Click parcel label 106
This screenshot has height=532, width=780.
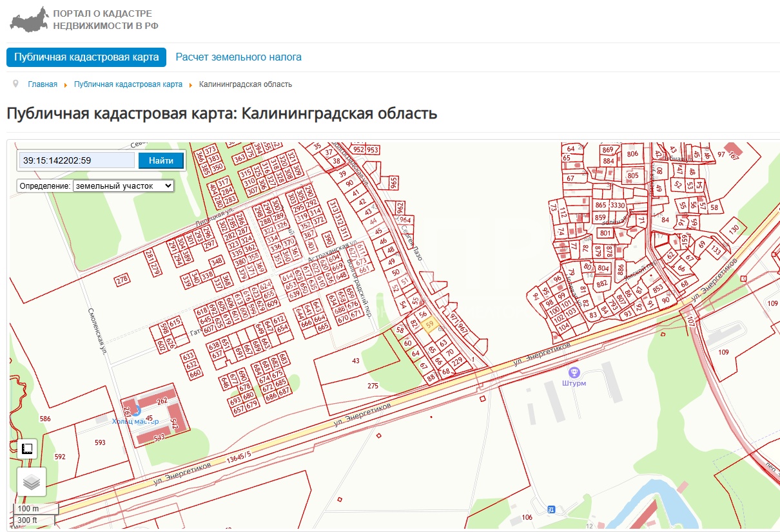[x=527, y=517]
